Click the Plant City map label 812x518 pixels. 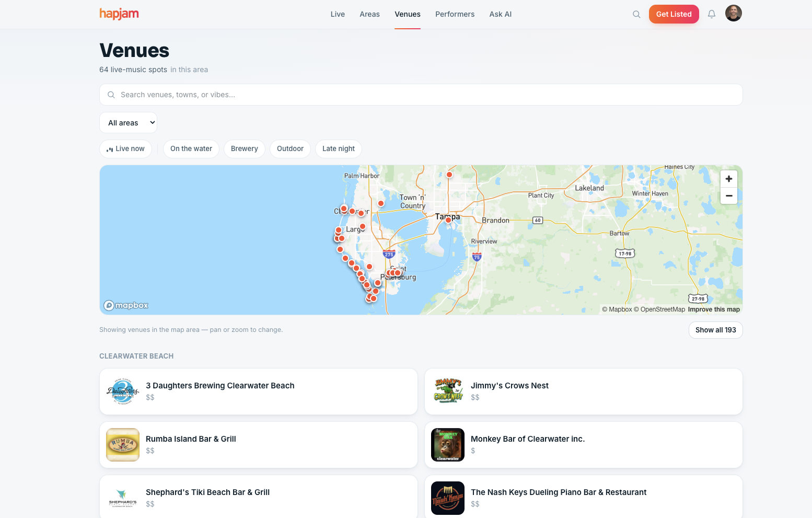pyautogui.click(x=541, y=195)
